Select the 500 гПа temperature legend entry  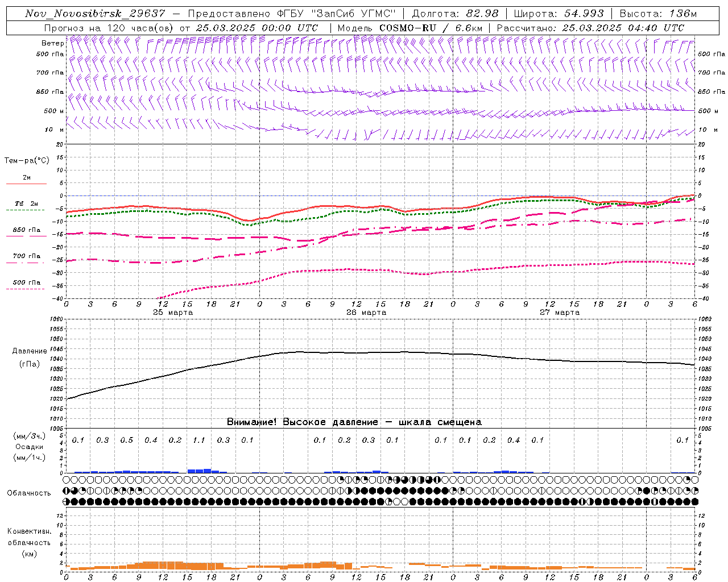[x=26, y=282]
